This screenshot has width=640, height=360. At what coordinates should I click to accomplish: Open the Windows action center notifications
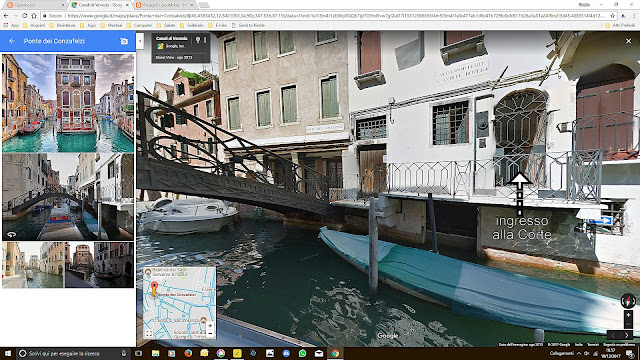(631, 353)
